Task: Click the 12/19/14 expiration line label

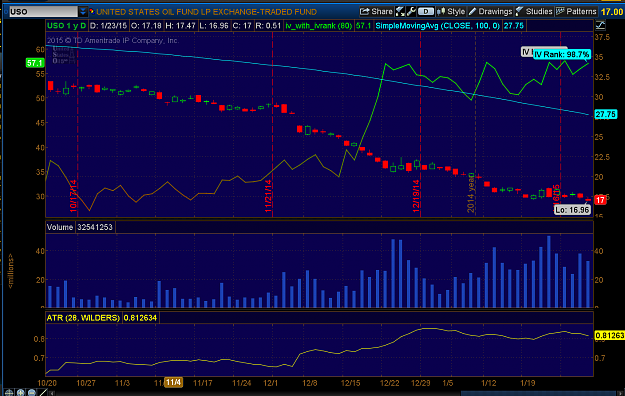Action: pos(417,196)
